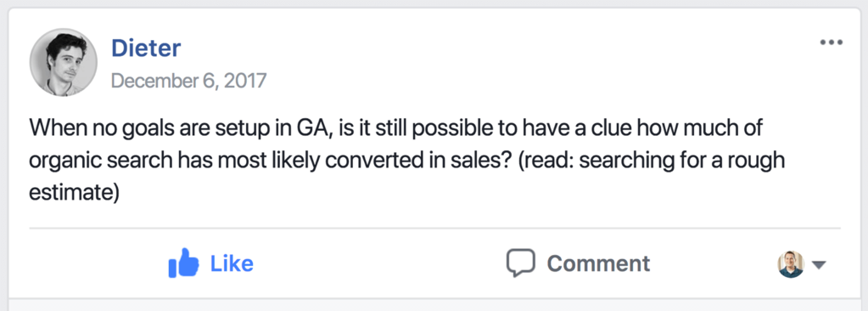This screenshot has width=868, height=311.
Task: Show more actions with the ellipsis
Action: point(831,42)
